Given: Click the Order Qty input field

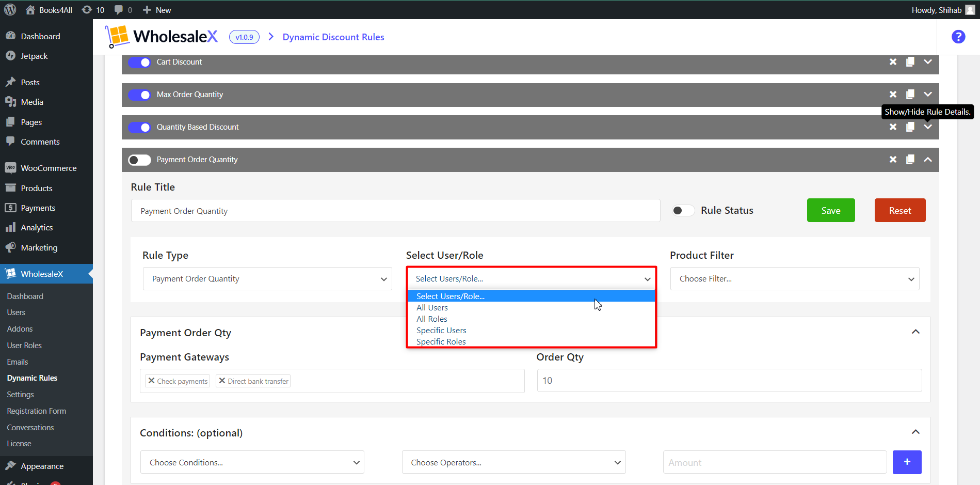Looking at the screenshot, I should pyautogui.click(x=729, y=381).
